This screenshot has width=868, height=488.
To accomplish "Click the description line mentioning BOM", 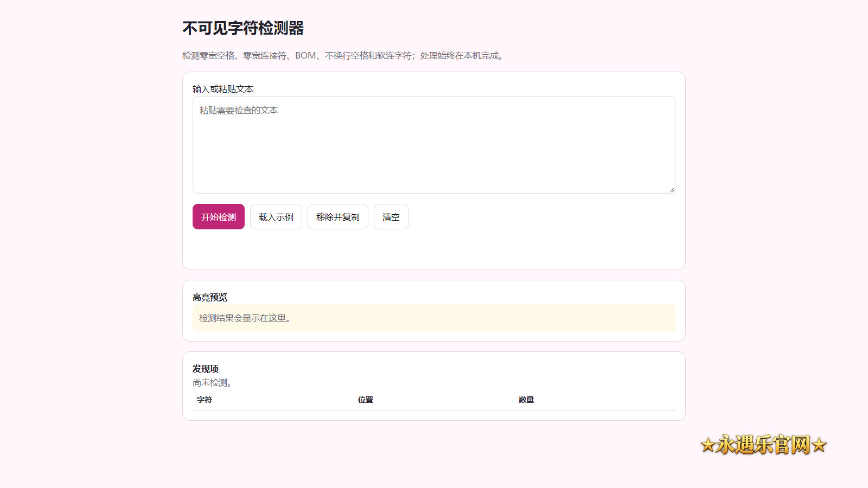I will pyautogui.click(x=344, y=55).
